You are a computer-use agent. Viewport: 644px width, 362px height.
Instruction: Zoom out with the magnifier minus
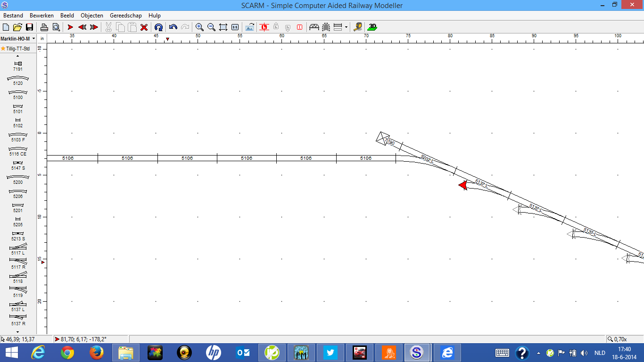pyautogui.click(x=211, y=27)
